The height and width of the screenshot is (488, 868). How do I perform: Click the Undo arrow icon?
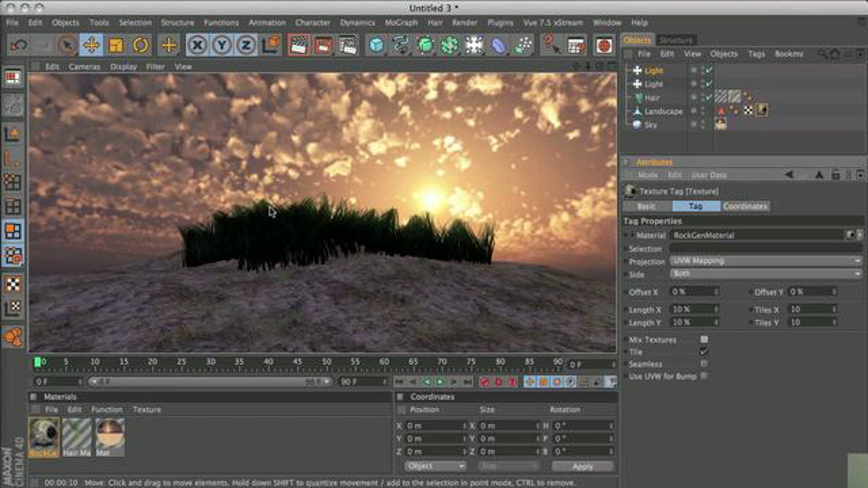tap(18, 46)
